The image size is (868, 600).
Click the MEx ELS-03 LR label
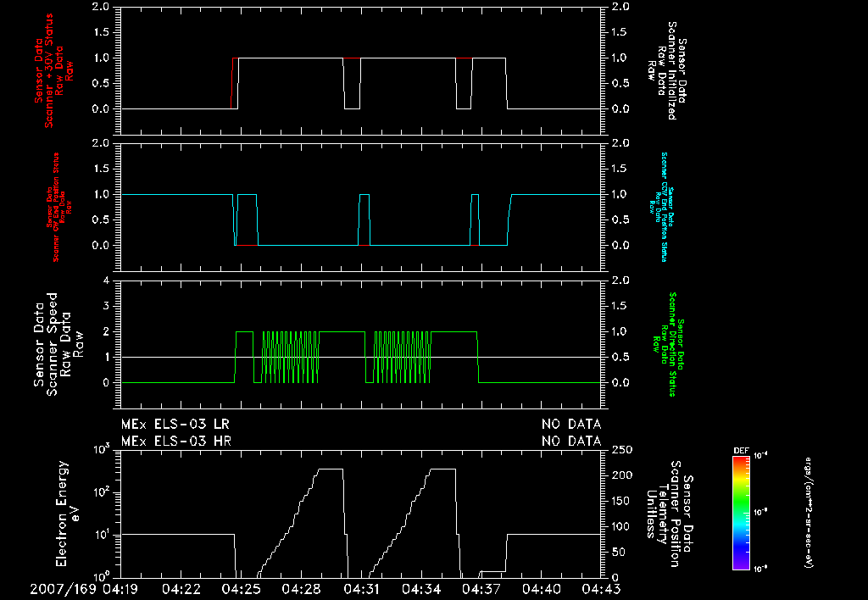175,425
